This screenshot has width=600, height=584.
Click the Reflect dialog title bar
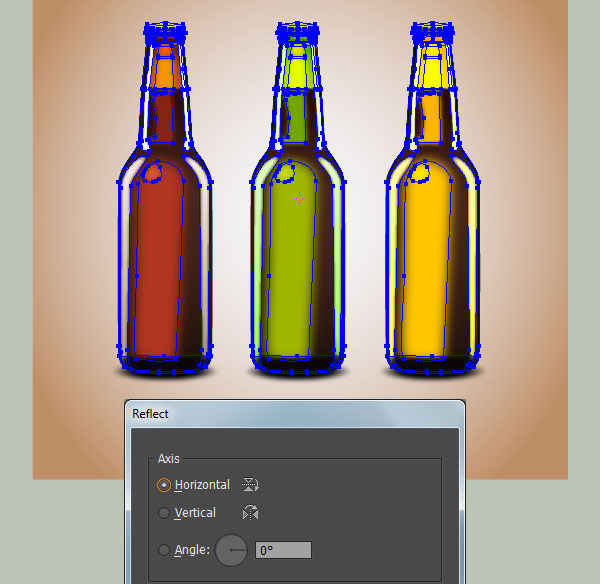click(x=295, y=414)
